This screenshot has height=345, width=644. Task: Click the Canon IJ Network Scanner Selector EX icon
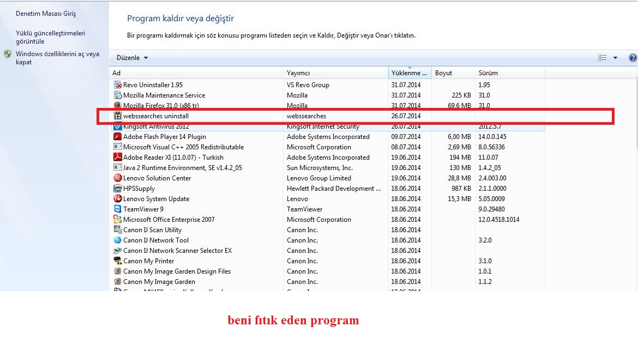tap(117, 251)
